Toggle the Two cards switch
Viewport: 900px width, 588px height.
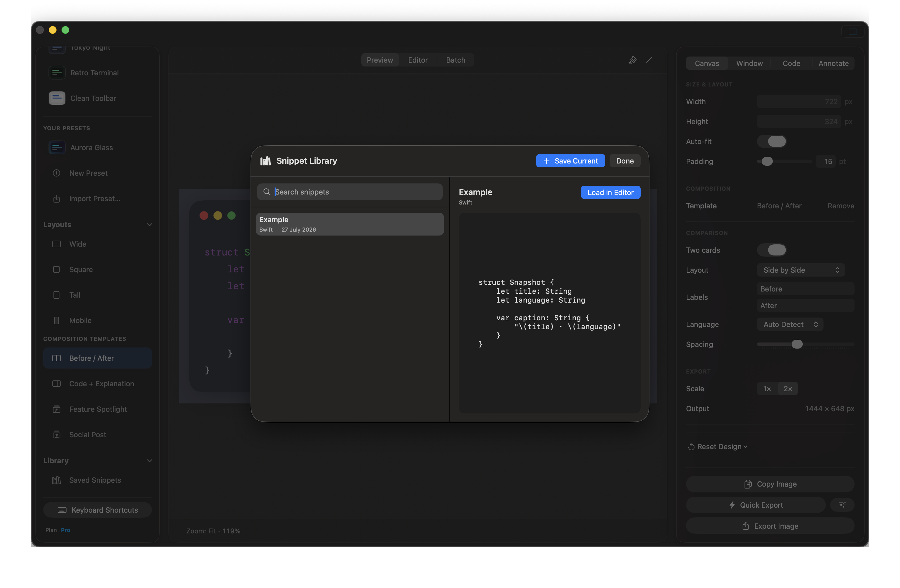click(x=771, y=250)
